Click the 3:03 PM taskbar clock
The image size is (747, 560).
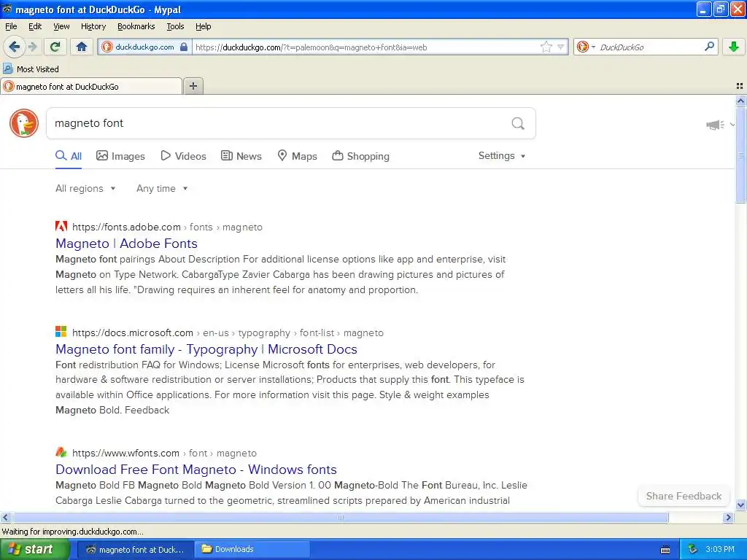coord(720,549)
